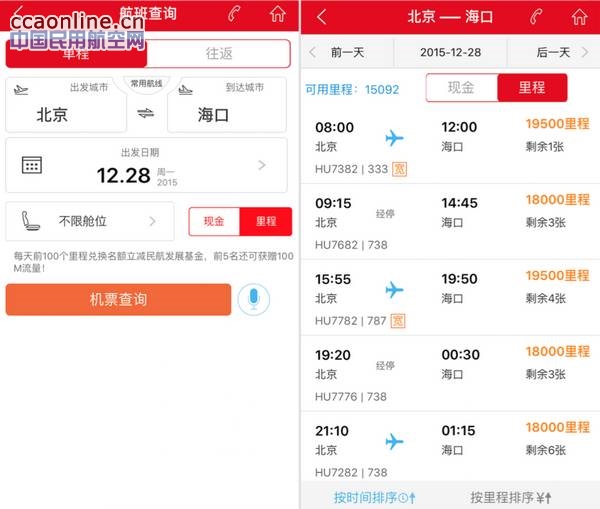Switch search payment to 现金

coord(214,221)
